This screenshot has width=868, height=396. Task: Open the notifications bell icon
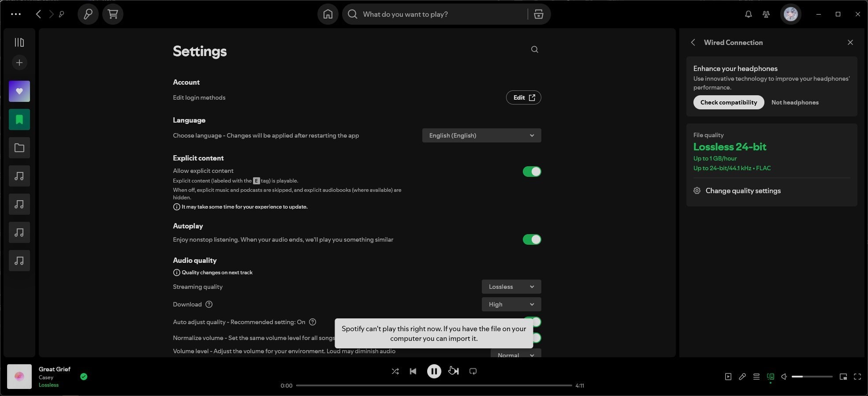tap(748, 14)
